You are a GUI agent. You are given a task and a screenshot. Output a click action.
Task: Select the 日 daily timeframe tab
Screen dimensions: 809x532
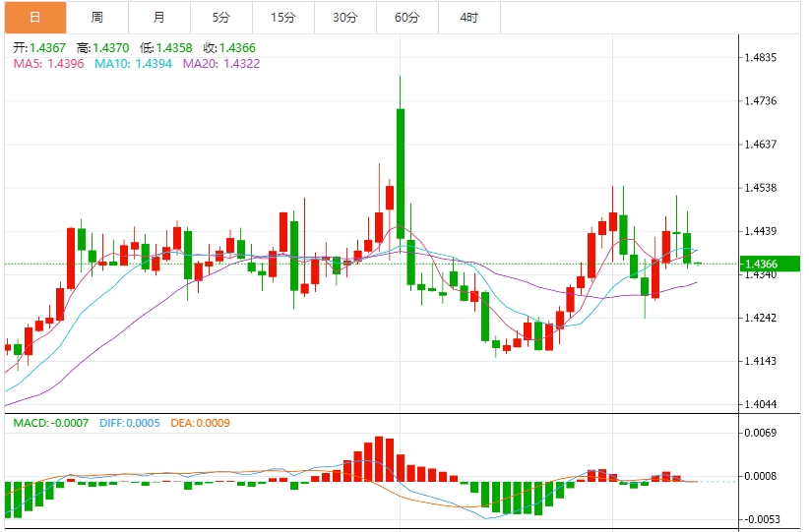click(35, 18)
